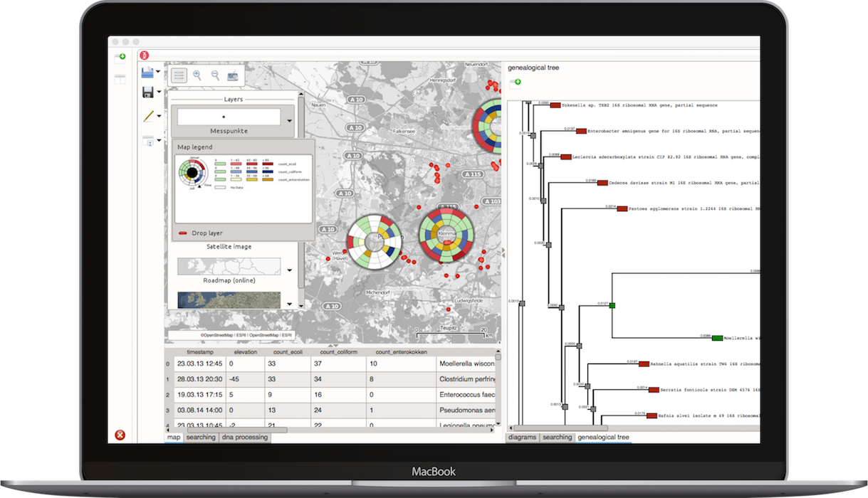Click the floppy disk save icon

[148, 92]
